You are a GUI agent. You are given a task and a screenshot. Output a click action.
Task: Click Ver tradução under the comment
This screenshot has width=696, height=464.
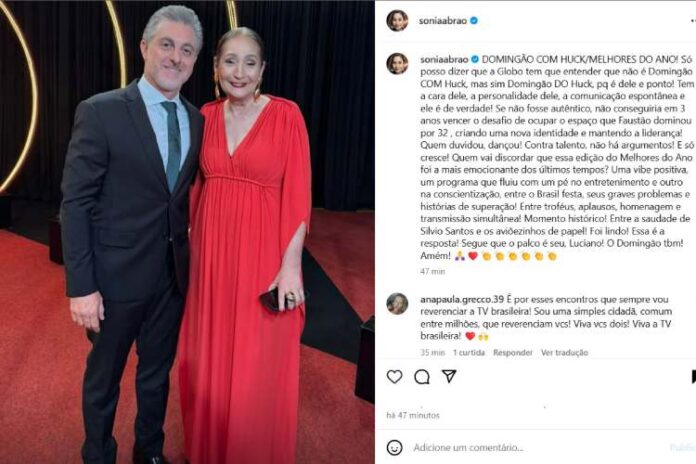point(565,352)
